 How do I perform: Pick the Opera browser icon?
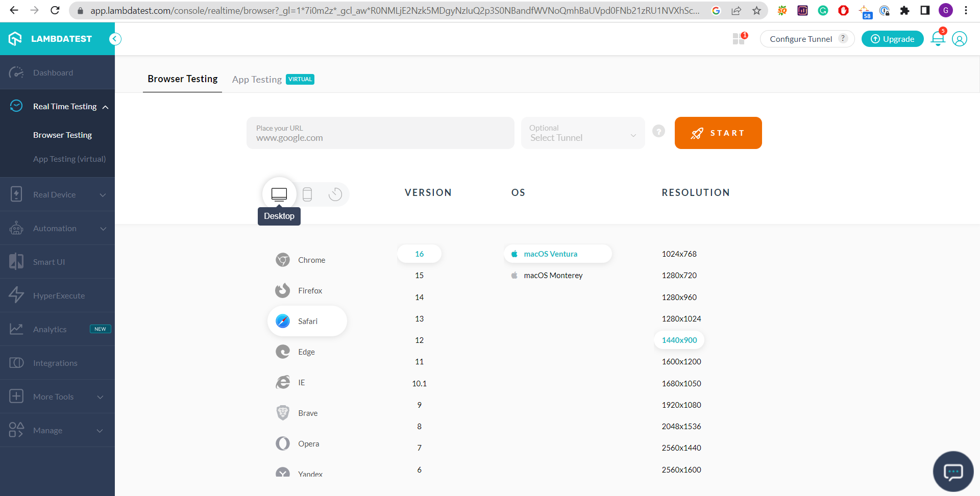tap(283, 443)
